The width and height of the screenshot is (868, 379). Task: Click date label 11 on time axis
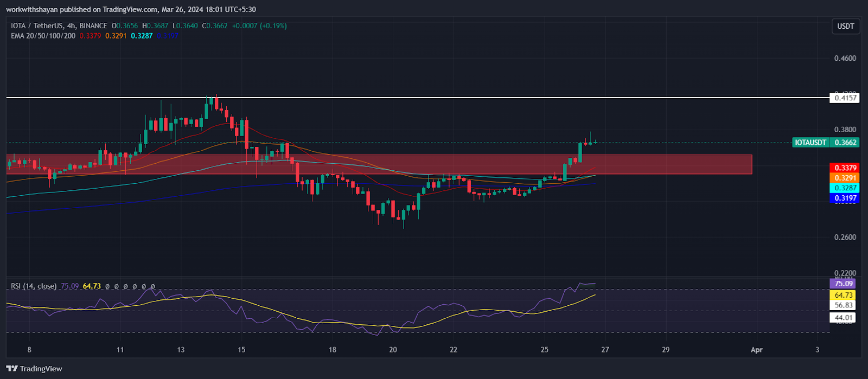click(120, 350)
